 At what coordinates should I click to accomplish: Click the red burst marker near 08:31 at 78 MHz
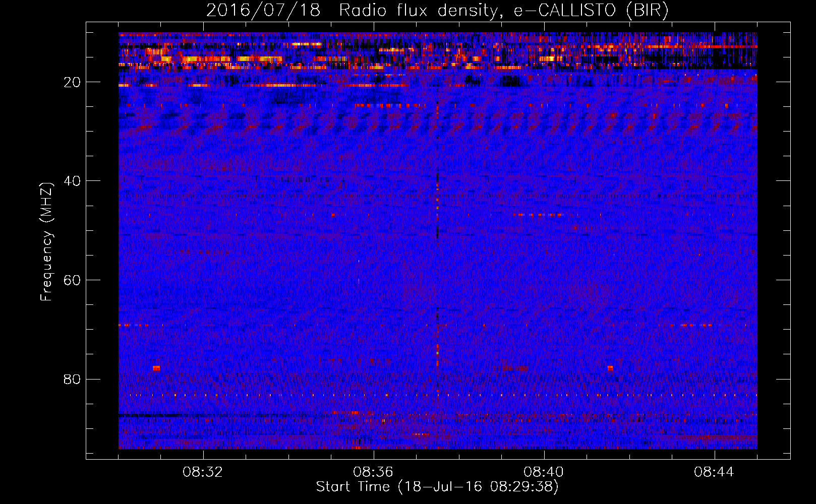(x=156, y=368)
